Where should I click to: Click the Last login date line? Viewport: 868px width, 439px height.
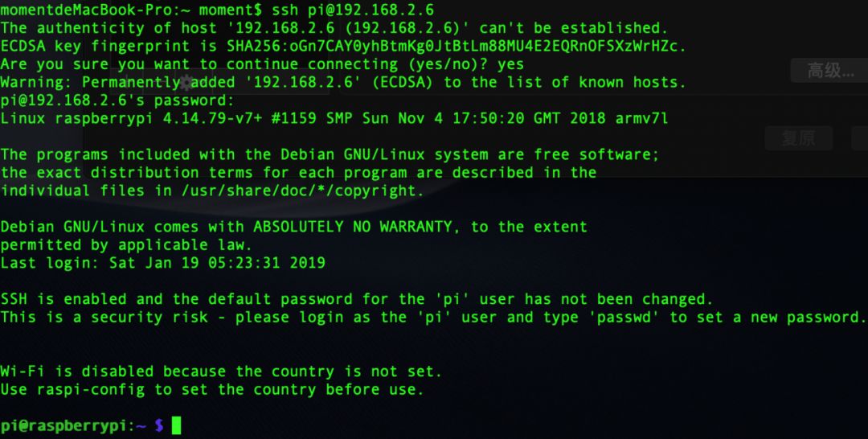pyautogui.click(x=162, y=262)
